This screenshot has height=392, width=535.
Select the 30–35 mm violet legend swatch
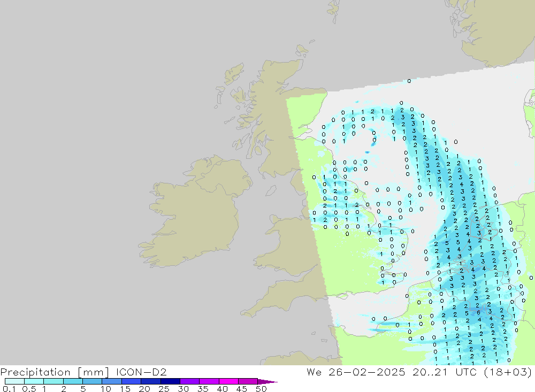coord(189,381)
